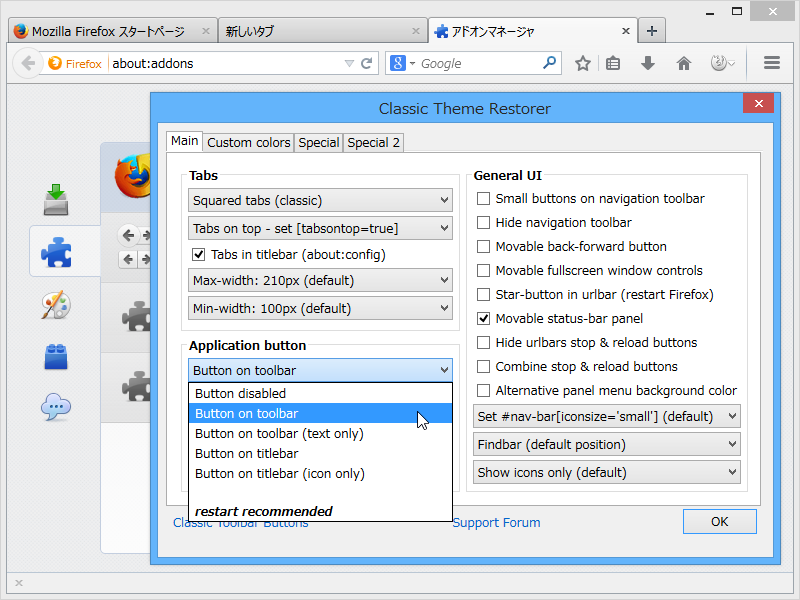Image resolution: width=800 pixels, height=600 pixels.
Task: Enable Movable back-forward button
Action: pos(483,246)
